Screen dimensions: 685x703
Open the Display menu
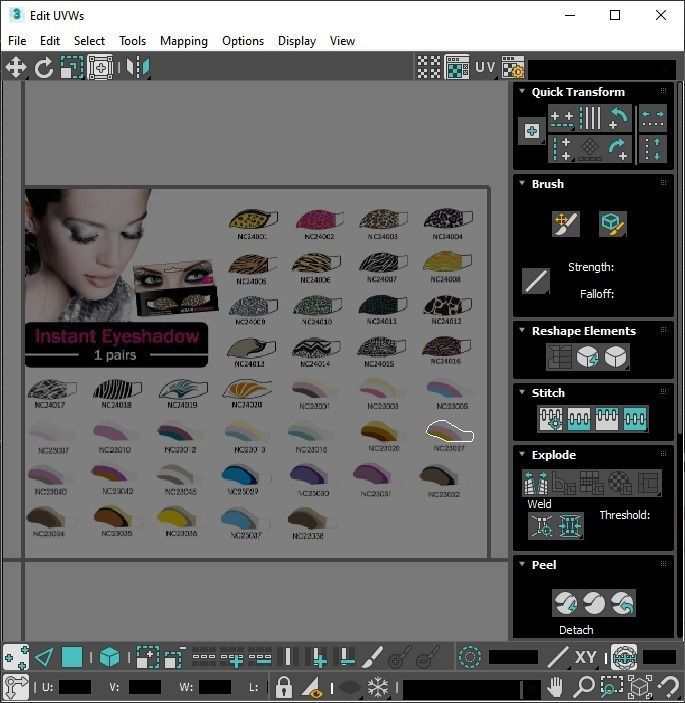(x=297, y=41)
